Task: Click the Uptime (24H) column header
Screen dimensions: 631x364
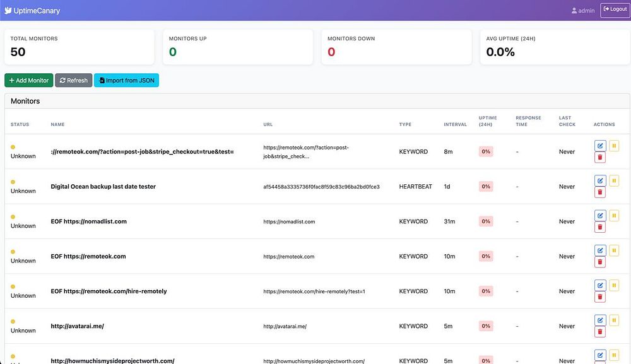Action: click(488, 121)
